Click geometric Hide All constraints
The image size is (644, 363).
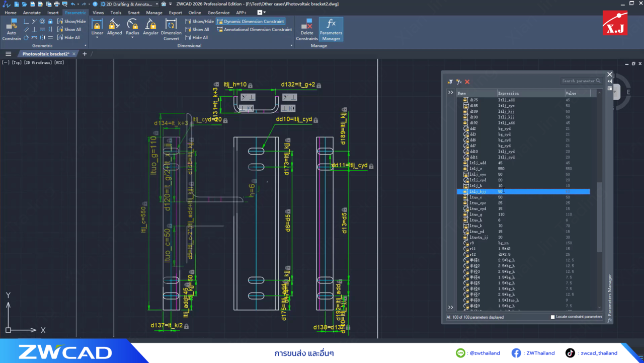pyautogui.click(x=68, y=38)
